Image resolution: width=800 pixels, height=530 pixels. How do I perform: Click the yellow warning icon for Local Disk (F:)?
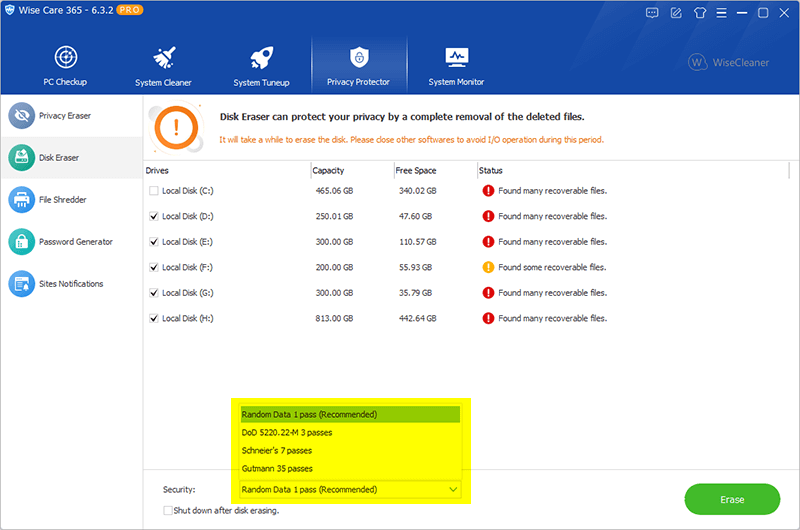point(488,267)
